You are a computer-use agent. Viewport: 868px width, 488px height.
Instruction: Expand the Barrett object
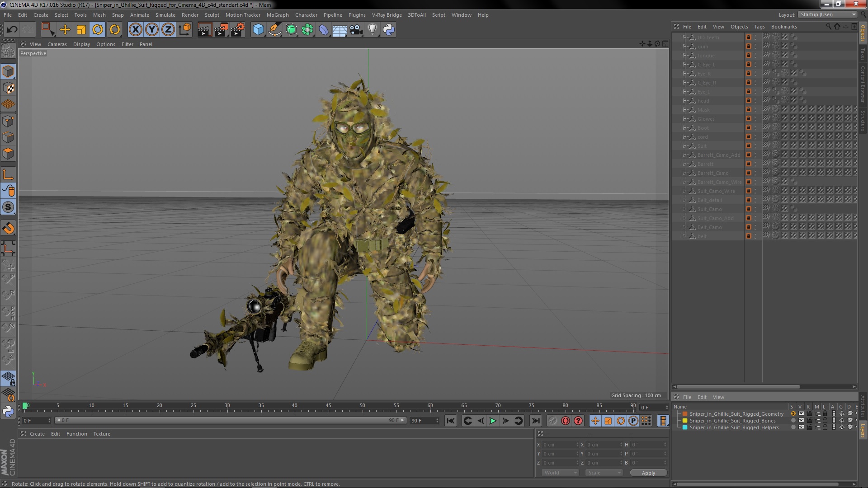pyautogui.click(x=685, y=164)
